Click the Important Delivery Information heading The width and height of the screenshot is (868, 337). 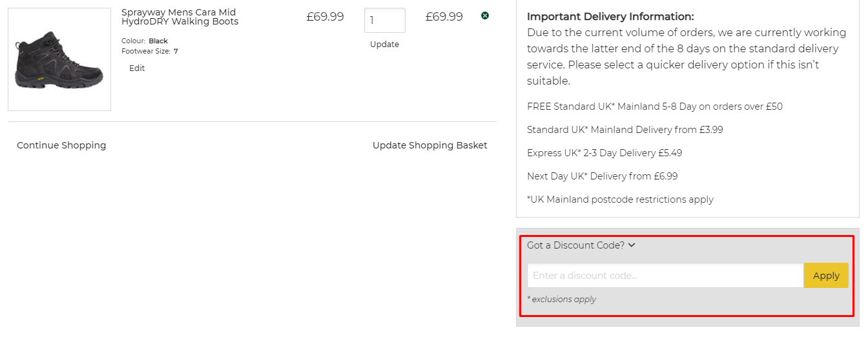(x=610, y=17)
